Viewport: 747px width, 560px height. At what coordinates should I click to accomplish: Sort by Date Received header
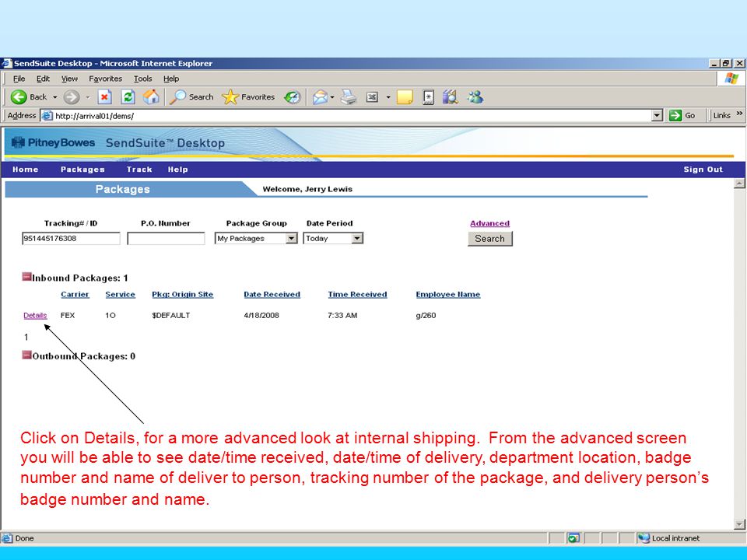click(272, 294)
